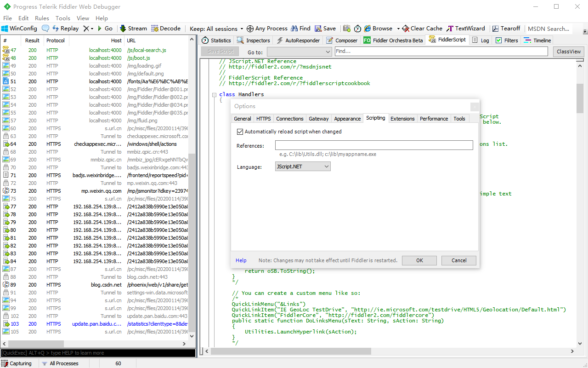
Task: Switch to the Statistics tab
Action: 216,40
